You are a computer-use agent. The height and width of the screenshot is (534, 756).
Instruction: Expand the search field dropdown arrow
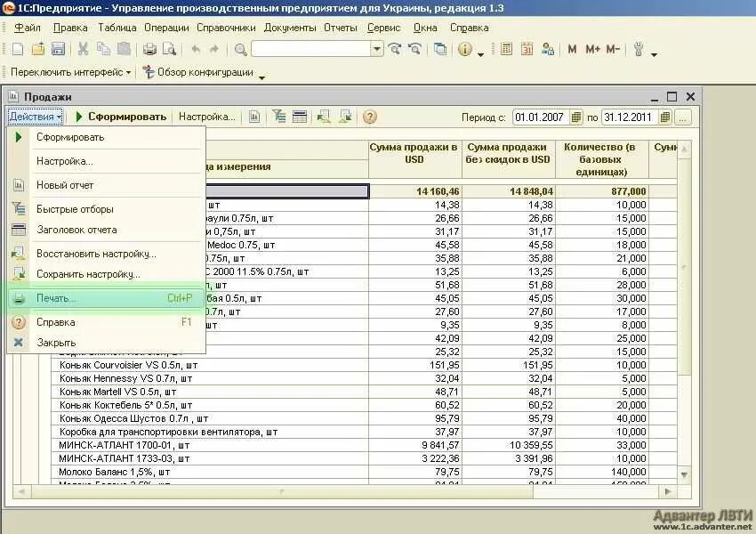[x=377, y=49]
